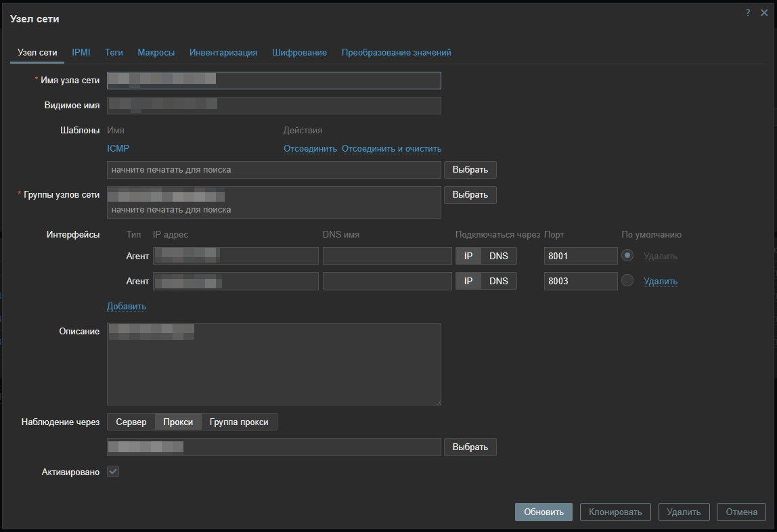Click DNS имя field for port 8001 interface
Viewport: 777px width, 532px height.
tap(387, 256)
